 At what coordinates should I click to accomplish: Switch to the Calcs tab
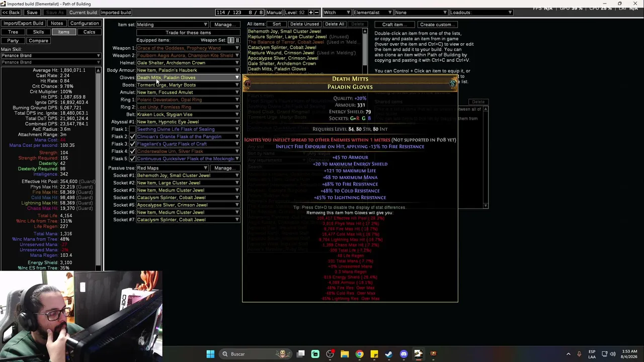tap(89, 32)
